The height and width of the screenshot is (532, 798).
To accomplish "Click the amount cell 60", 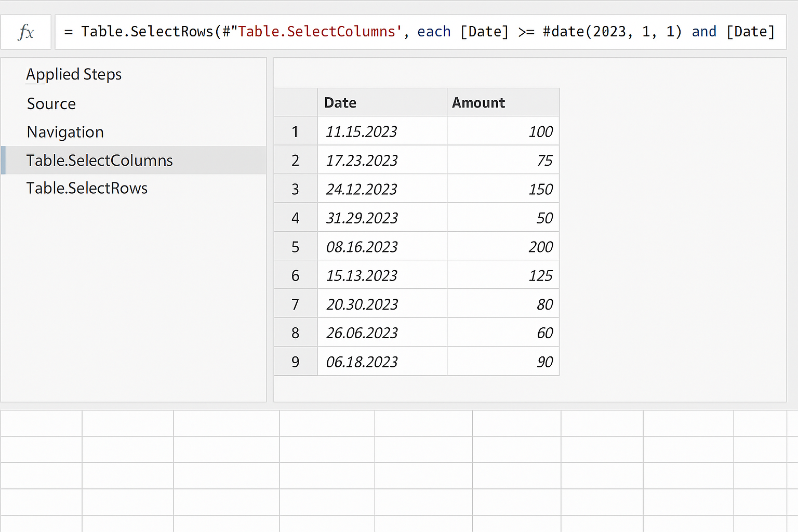I will pos(503,332).
